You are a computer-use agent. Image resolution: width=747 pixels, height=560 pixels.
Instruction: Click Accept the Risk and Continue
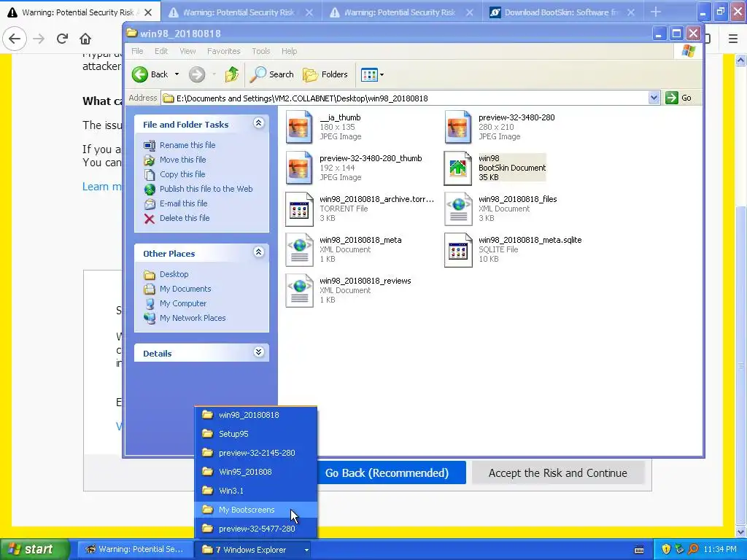[x=558, y=472]
